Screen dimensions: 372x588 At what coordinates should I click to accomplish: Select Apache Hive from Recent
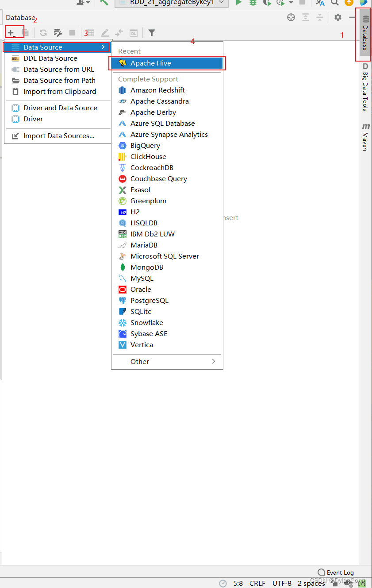[167, 63]
